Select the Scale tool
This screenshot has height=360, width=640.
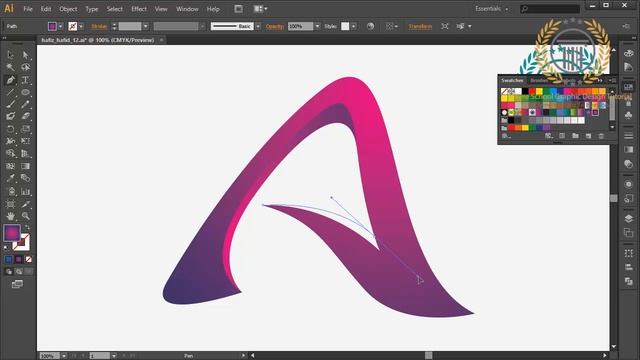(25, 129)
